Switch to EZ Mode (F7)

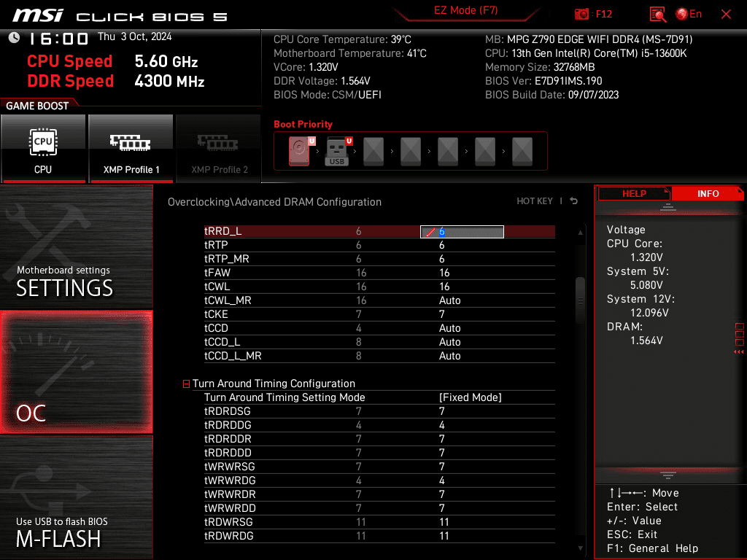(465, 10)
